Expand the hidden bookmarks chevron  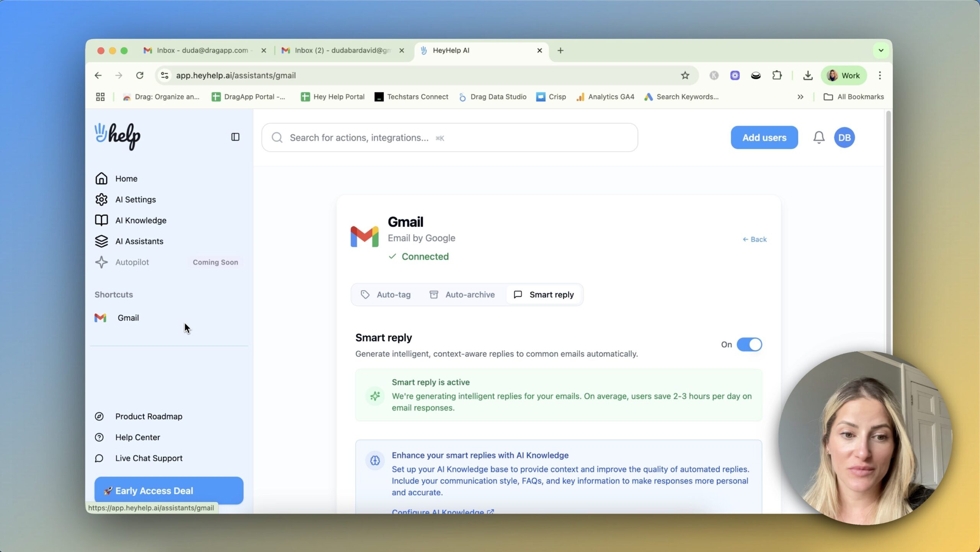800,97
